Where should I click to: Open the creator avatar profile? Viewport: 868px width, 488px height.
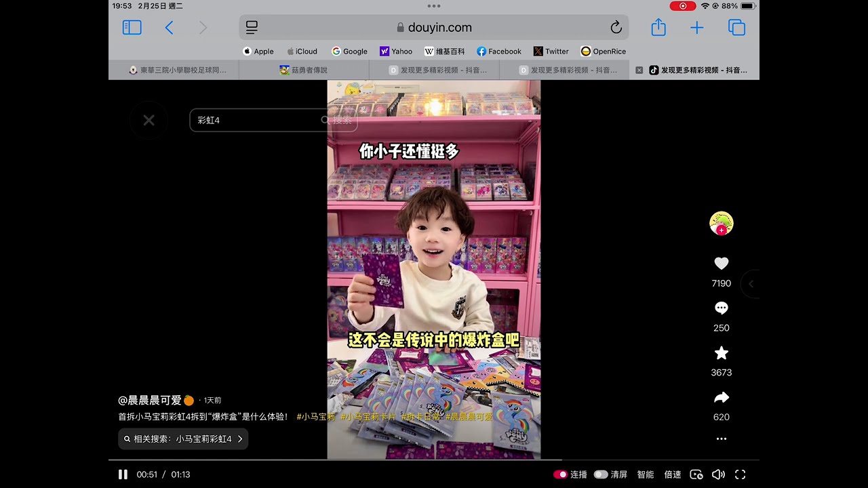point(722,224)
